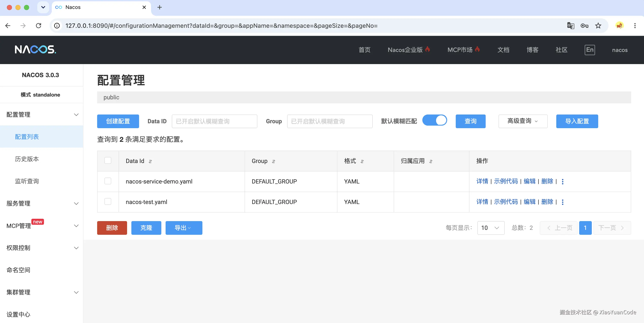644x323 pixels.
Task: Open the Chrome three-dot menu
Action: pyautogui.click(x=635, y=26)
